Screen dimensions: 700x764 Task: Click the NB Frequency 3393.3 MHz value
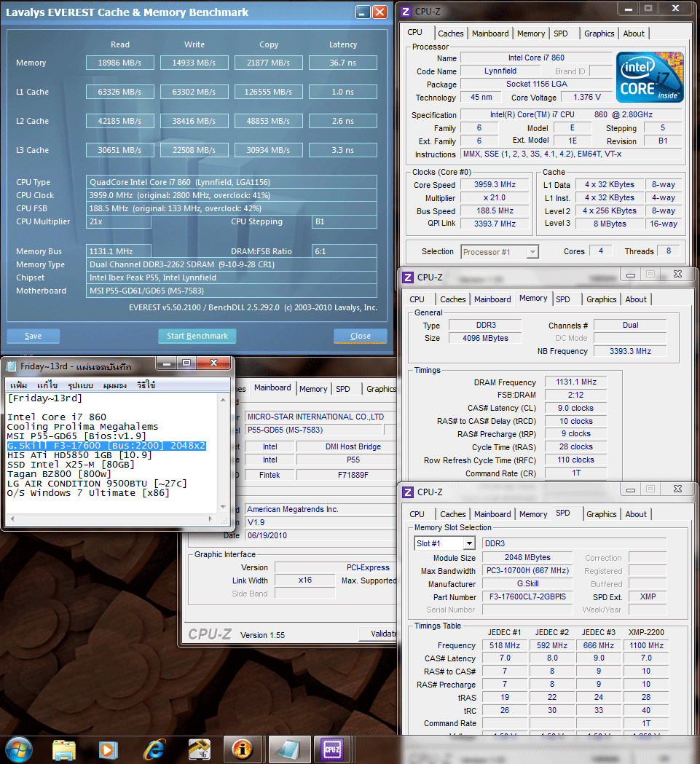coord(630,351)
